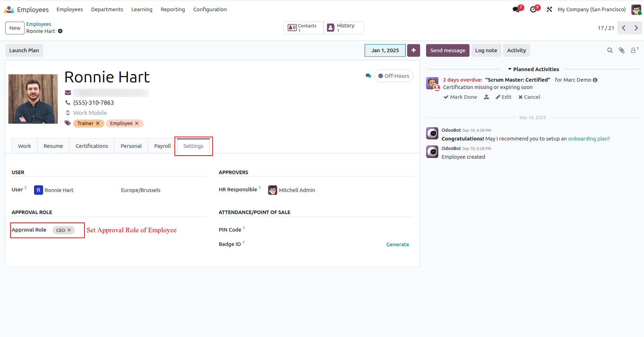Collapse the Planned Activities section
Viewport: 644px width, 337px height.
pos(511,69)
